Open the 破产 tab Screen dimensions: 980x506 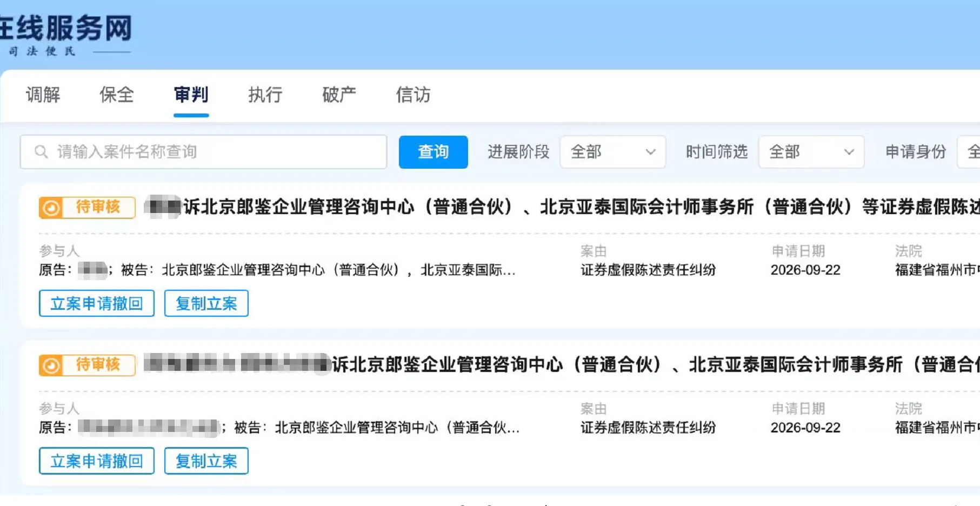coord(339,95)
